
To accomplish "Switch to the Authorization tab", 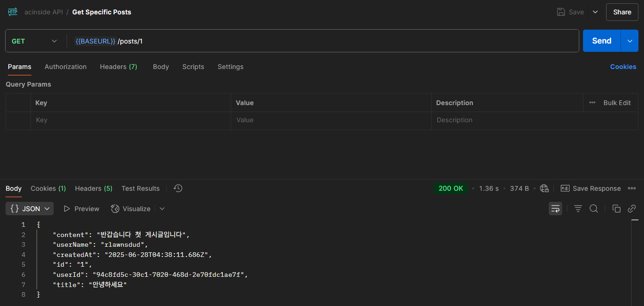I will point(66,67).
